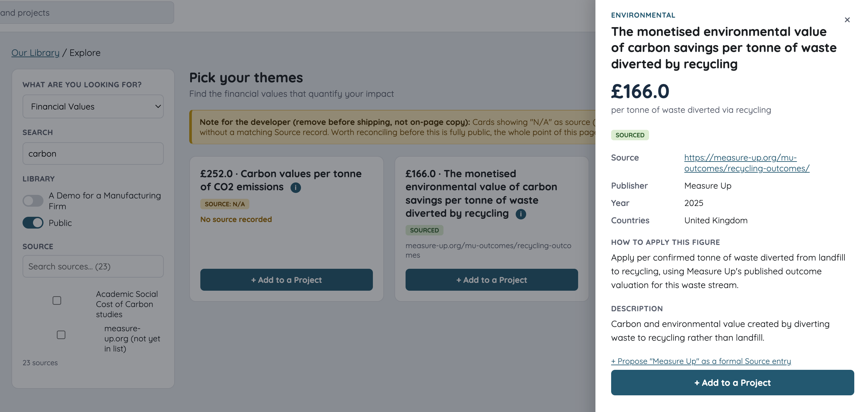868x412 pixels.
Task: Open the Our Library breadcrumb link
Action: coord(35,53)
